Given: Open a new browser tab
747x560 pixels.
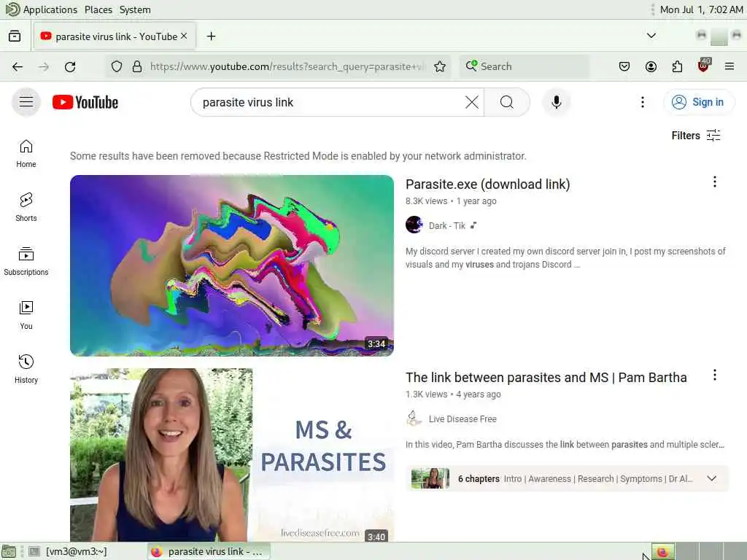Looking at the screenshot, I should pyautogui.click(x=211, y=36).
